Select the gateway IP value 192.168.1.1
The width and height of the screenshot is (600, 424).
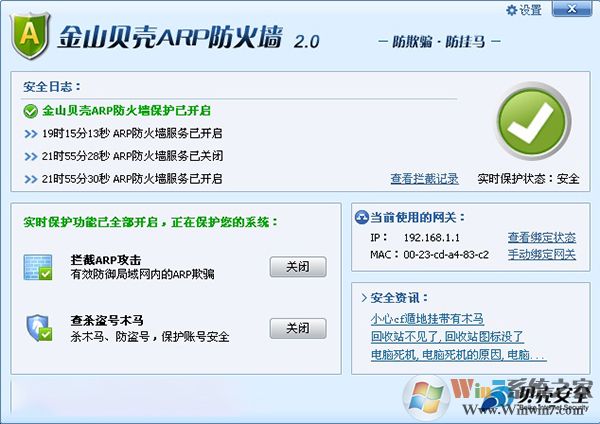[x=432, y=238]
